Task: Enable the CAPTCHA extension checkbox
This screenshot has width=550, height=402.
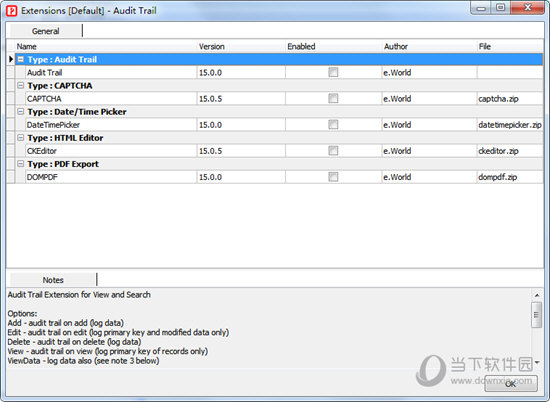Action: tap(333, 98)
